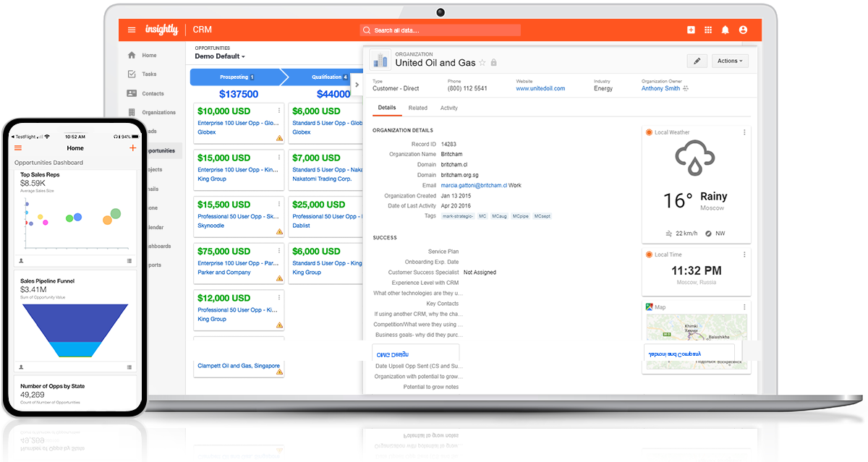Open the apps grid icon

708,30
